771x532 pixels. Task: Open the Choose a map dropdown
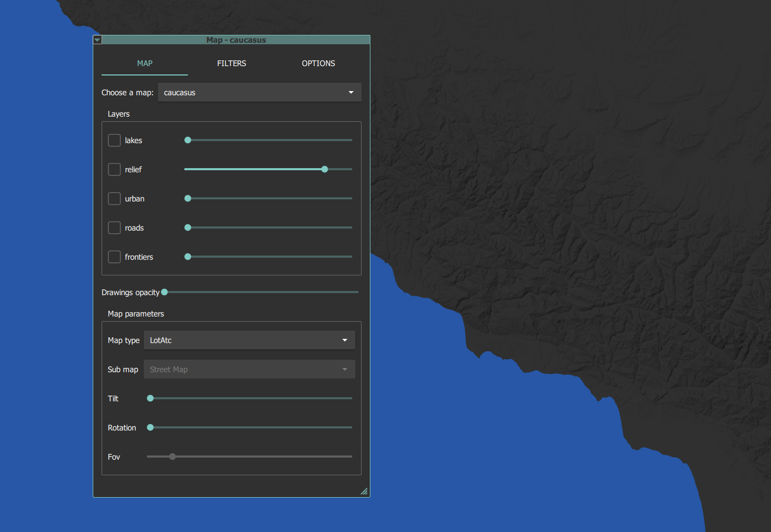(259, 93)
